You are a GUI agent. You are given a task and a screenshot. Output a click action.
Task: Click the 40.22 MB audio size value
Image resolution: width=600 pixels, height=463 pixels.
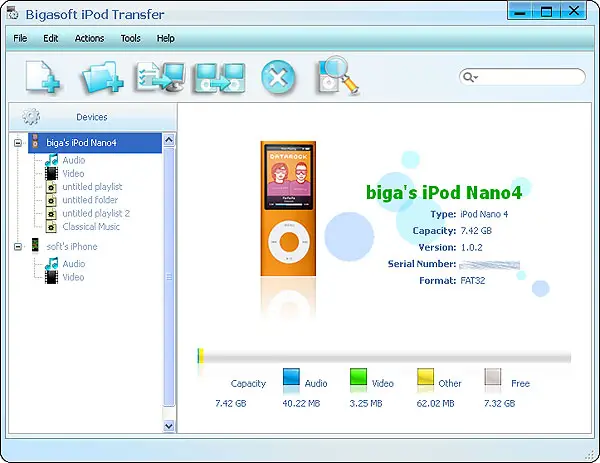(x=301, y=403)
